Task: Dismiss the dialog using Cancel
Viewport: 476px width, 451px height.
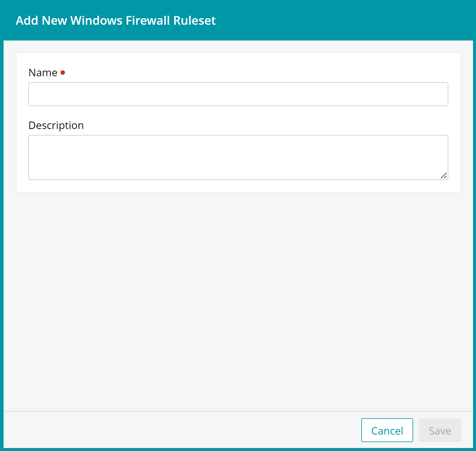Action: click(x=387, y=430)
